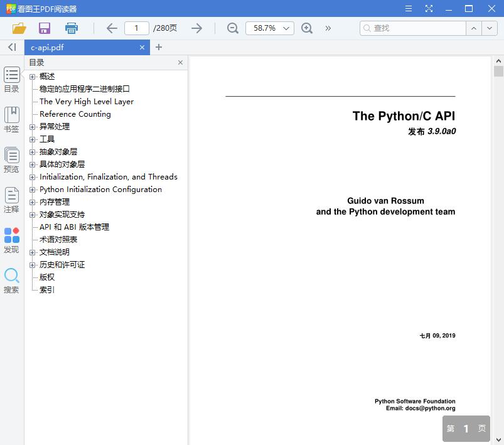The image size is (504, 445).
Task: Save the current document
Action: (x=43, y=28)
